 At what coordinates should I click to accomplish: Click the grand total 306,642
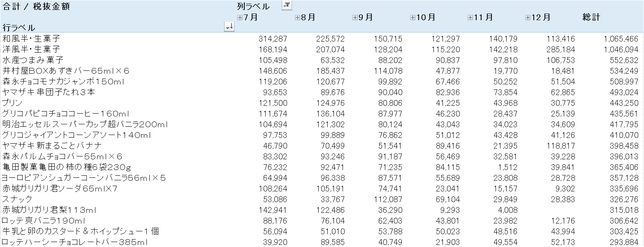click(624, 221)
